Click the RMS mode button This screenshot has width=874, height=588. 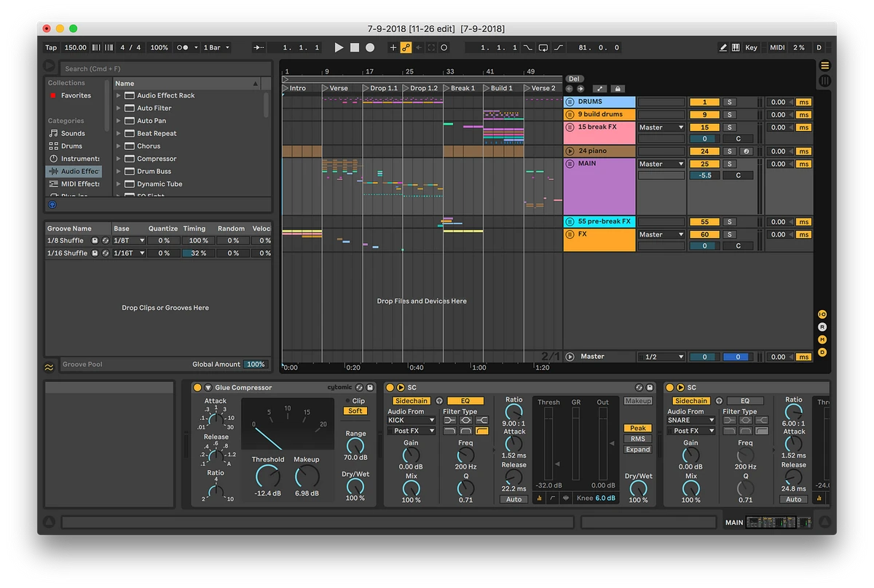[637, 439]
